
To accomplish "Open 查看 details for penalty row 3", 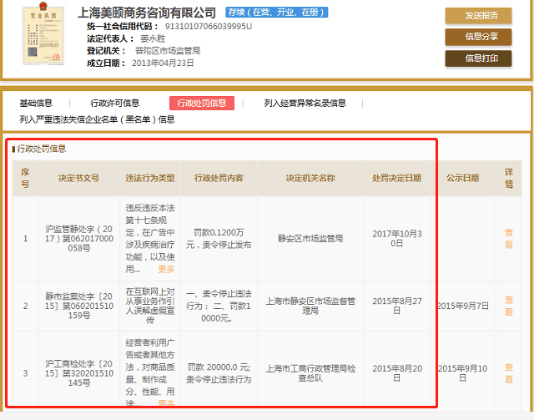I will click(x=509, y=373).
